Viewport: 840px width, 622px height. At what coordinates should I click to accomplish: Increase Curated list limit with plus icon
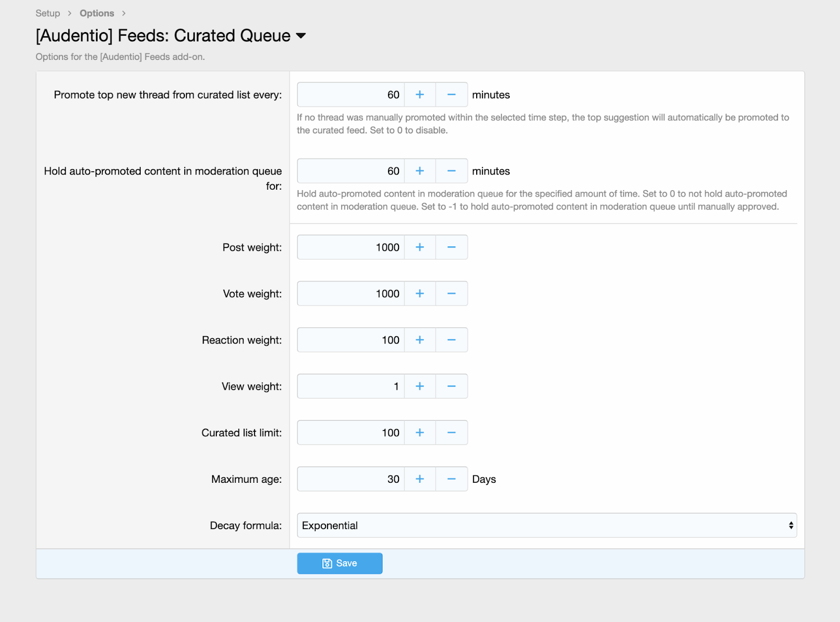[x=419, y=432]
